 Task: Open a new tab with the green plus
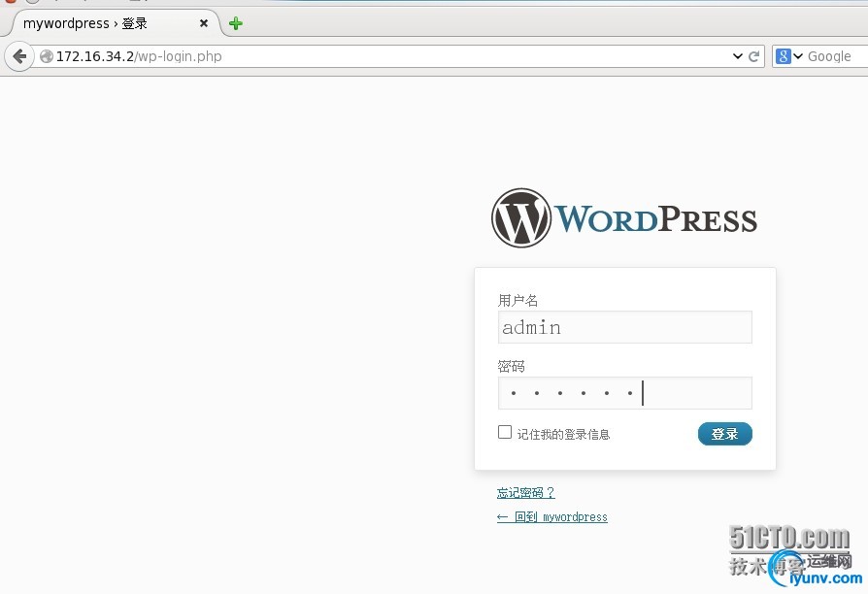click(x=236, y=23)
